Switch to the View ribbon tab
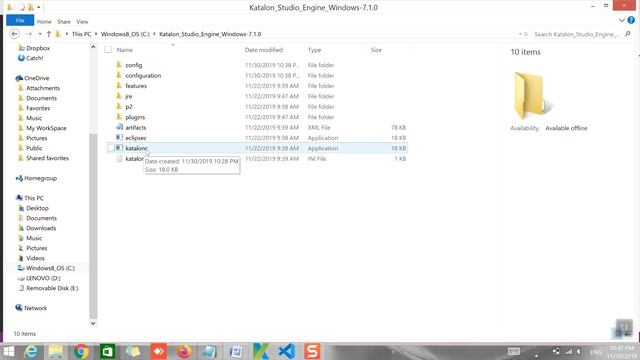The width and height of the screenshot is (640, 360). [x=82, y=22]
